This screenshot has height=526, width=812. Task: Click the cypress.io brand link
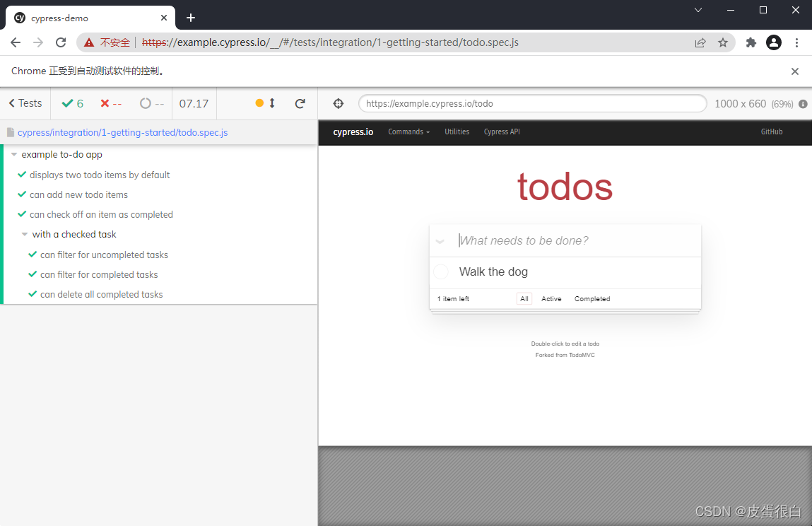(353, 131)
